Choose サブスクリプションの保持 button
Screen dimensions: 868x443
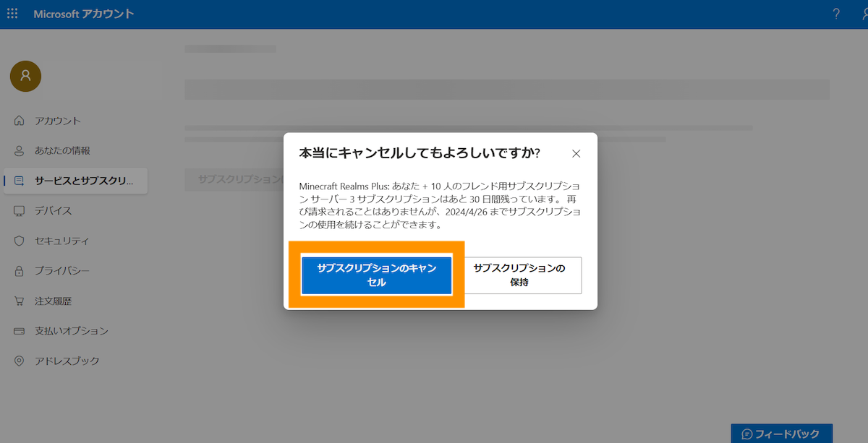click(x=519, y=275)
